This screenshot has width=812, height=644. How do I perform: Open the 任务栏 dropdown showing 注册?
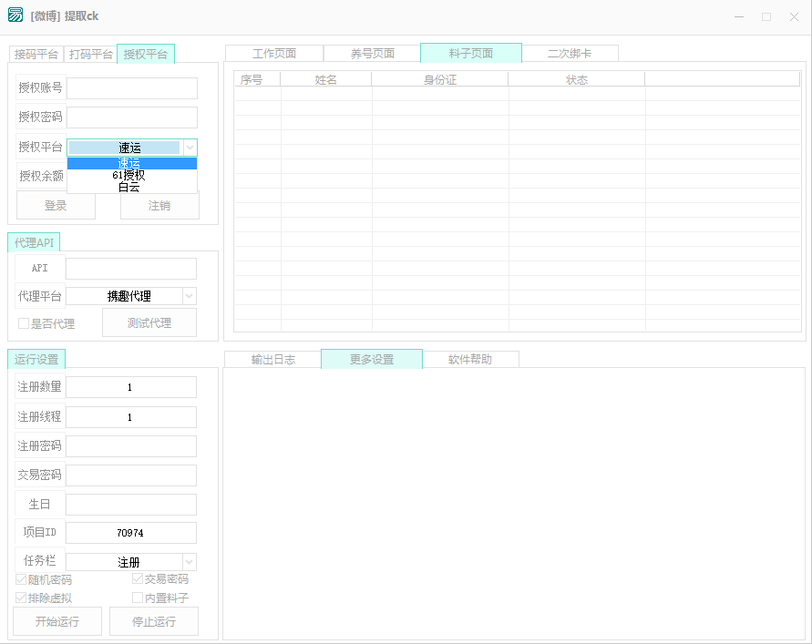point(189,562)
